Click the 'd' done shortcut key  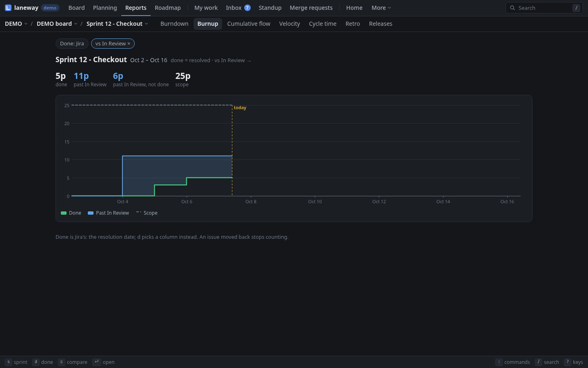point(36,362)
